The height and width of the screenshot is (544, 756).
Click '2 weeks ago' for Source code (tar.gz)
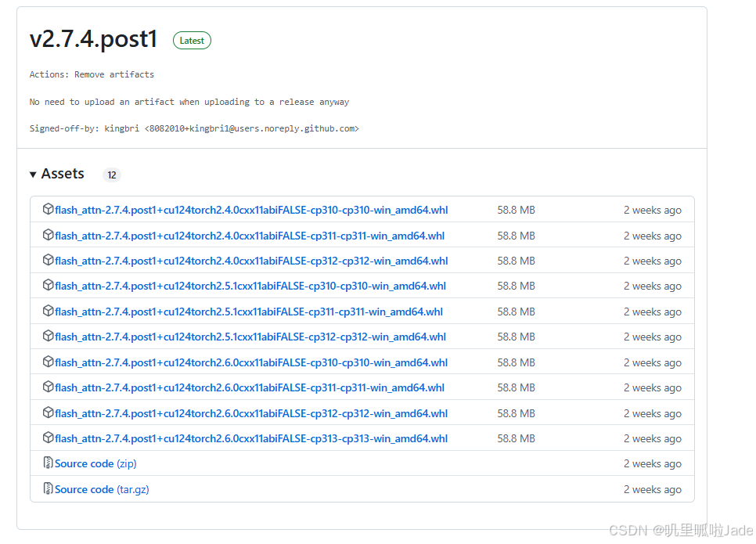pos(653,489)
